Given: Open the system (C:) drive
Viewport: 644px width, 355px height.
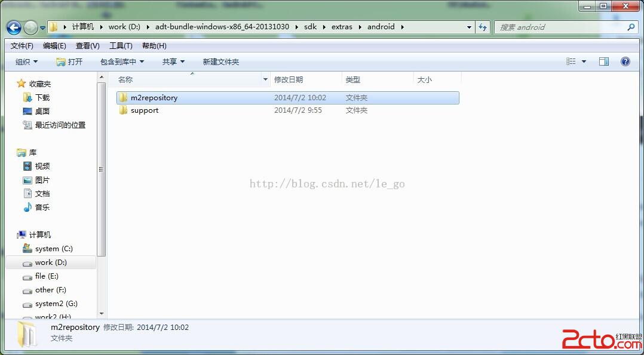Looking at the screenshot, I should tap(54, 249).
